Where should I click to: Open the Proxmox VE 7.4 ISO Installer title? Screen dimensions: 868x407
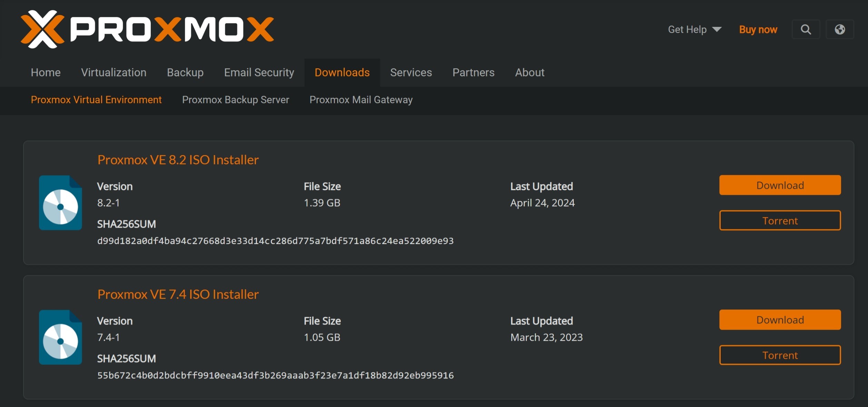(x=178, y=294)
